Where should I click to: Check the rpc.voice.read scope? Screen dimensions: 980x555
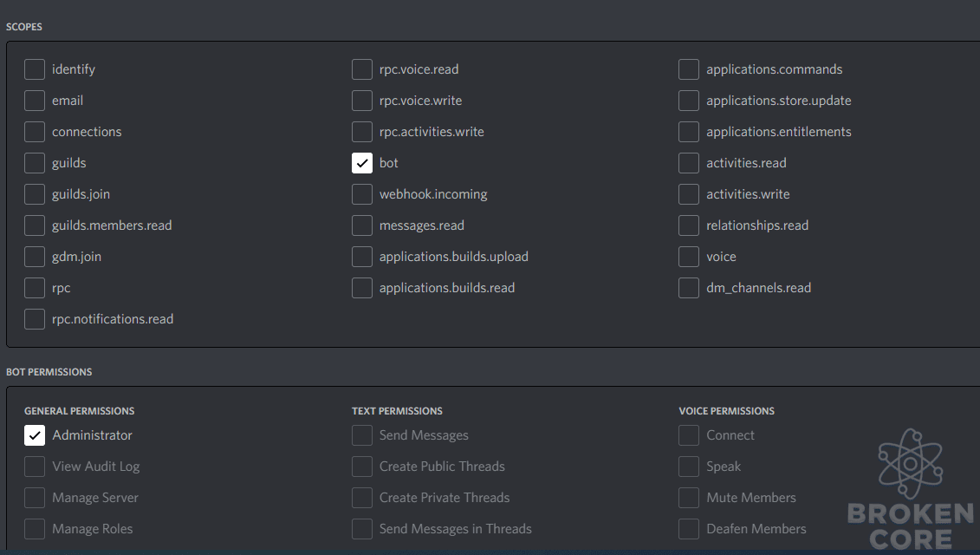[362, 69]
